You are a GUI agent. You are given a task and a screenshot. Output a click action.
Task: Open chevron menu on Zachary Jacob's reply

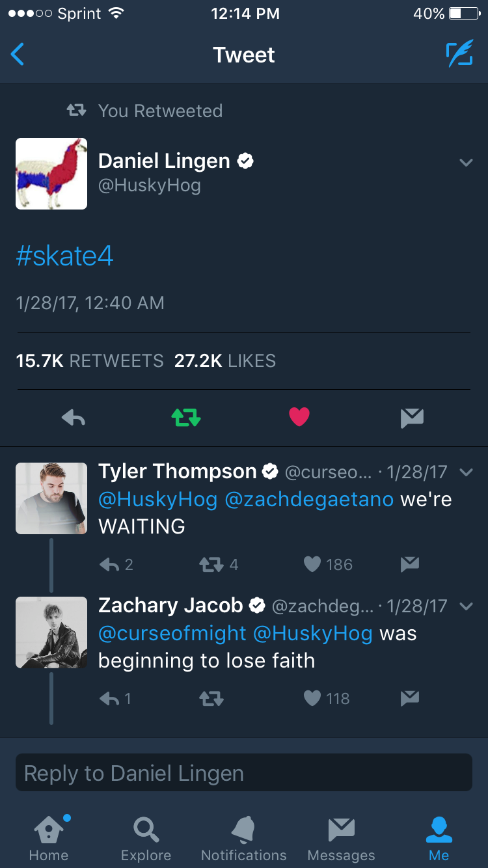pyautogui.click(x=466, y=606)
